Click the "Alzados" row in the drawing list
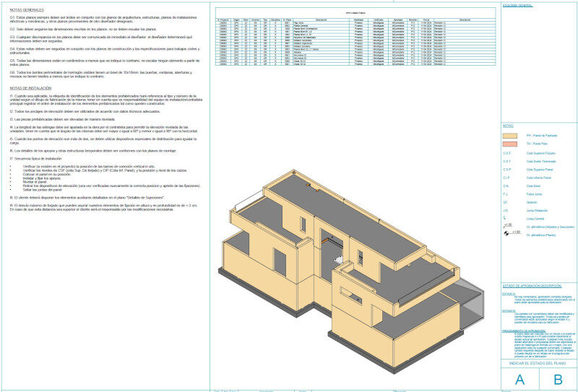Viewport: 578px width, 392px height. click(355, 52)
